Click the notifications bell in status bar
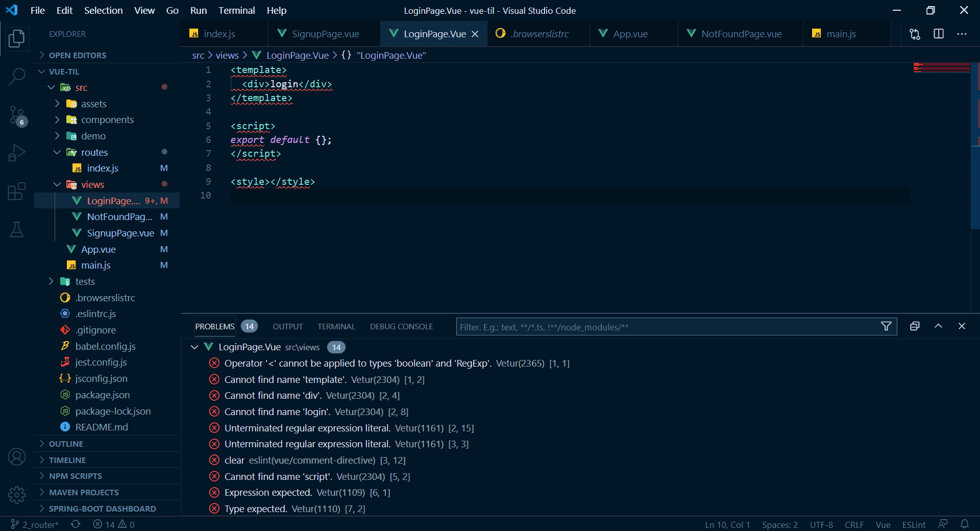This screenshot has width=980, height=531. coord(964,524)
